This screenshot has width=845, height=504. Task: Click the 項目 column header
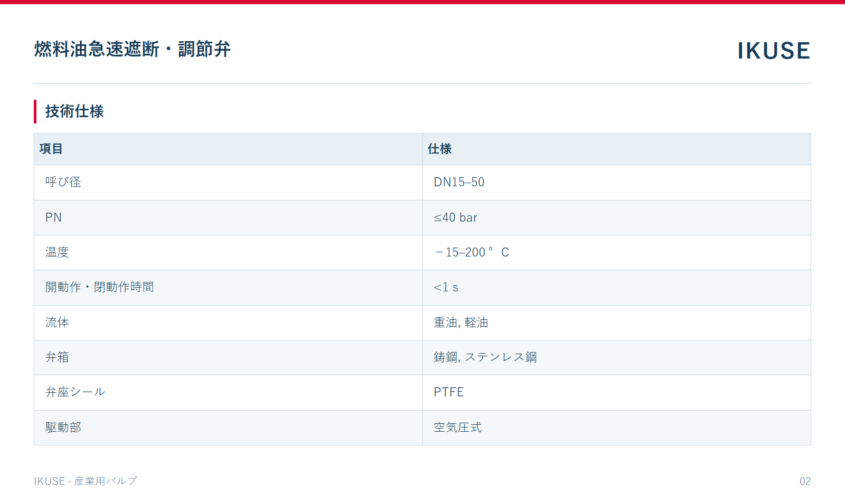[x=228, y=149]
